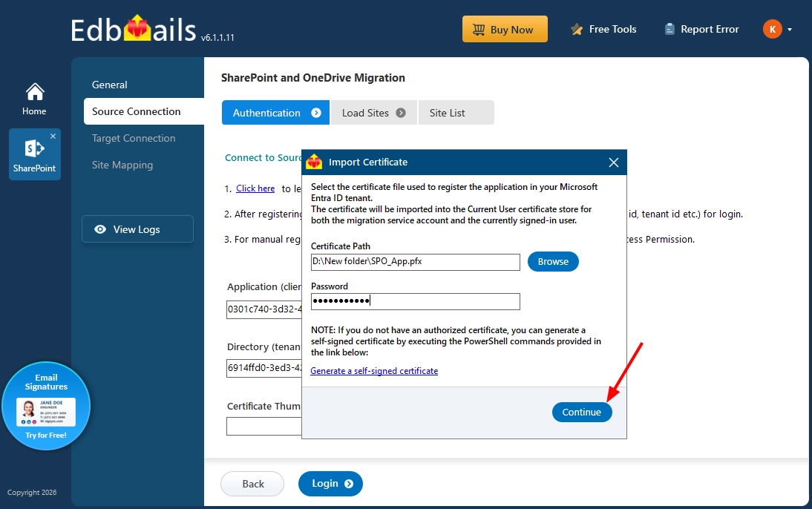
Task: Click 'Copyright 2026' text
Action: coord(32,493)
